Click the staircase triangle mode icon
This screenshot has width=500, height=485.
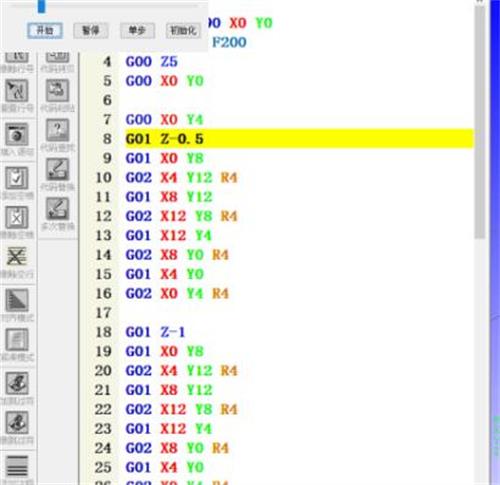17,300
